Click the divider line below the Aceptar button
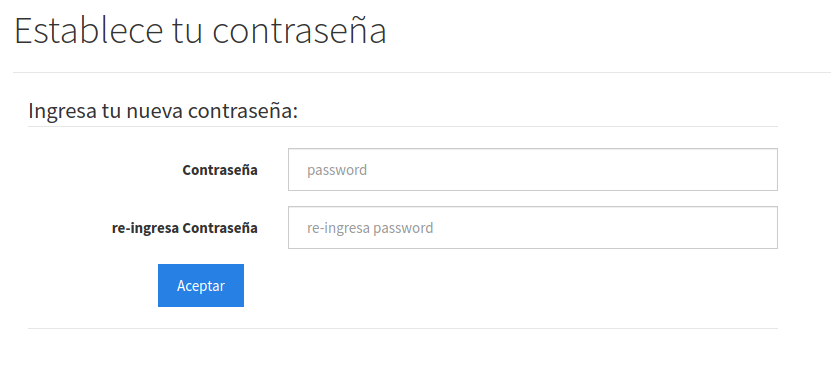 coord(403,329)
